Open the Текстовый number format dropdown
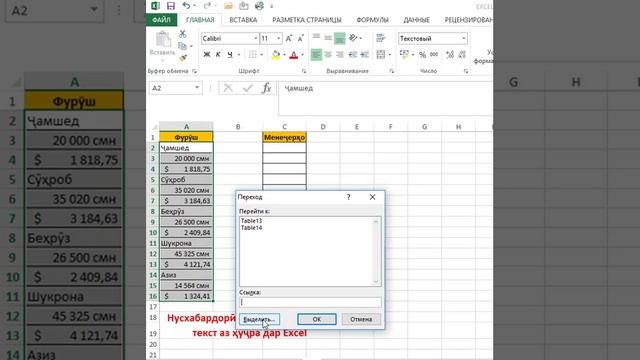 tap(464, 38)
